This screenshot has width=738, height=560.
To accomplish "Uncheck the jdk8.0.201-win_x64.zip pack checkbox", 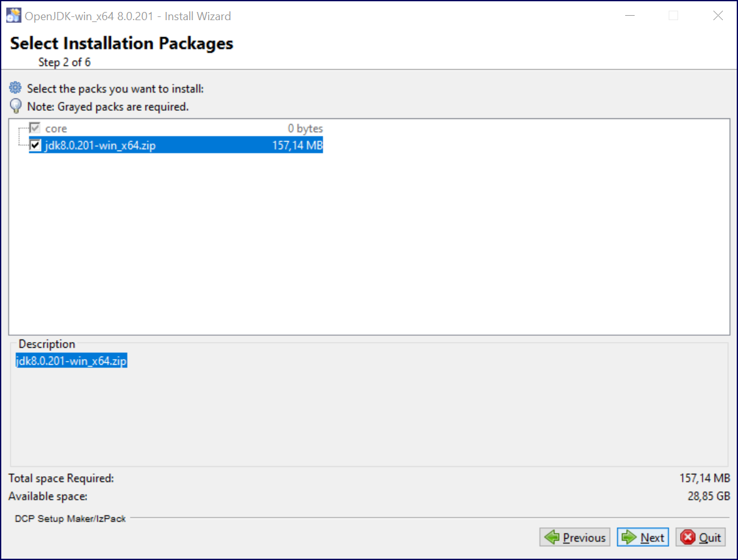I will pyautogui.click(x=35, y=145).
